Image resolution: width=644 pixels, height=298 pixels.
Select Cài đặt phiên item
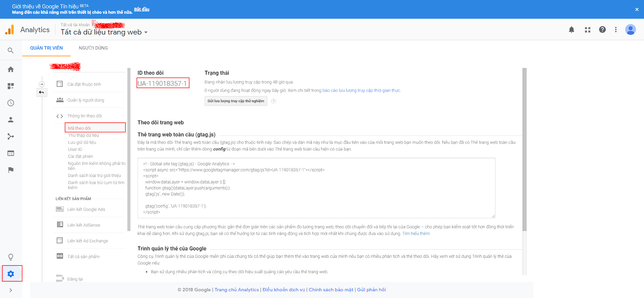tap(80, 156)
